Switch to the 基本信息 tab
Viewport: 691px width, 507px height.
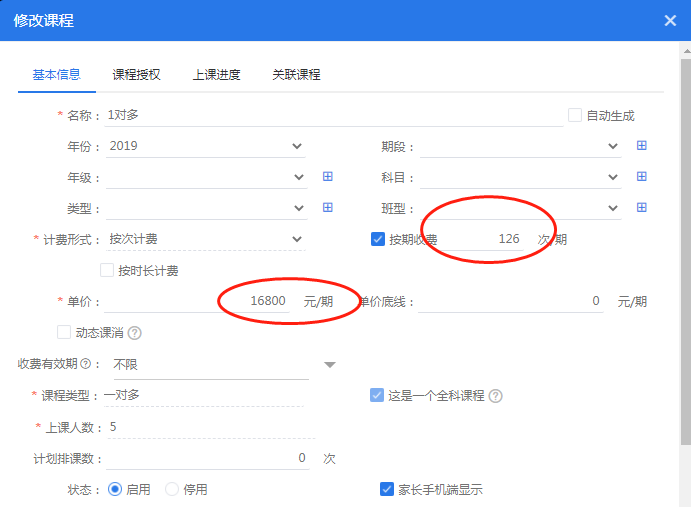pos(56,75)
